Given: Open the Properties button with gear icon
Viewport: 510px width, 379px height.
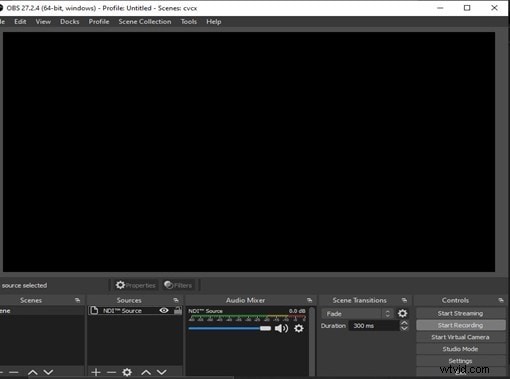Looking at the screenshot, I should click(x=136, y=285).
